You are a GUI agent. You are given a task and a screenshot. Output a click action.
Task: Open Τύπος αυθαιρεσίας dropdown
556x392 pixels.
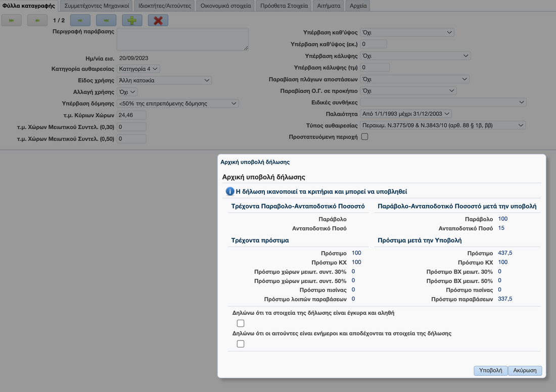443,125
